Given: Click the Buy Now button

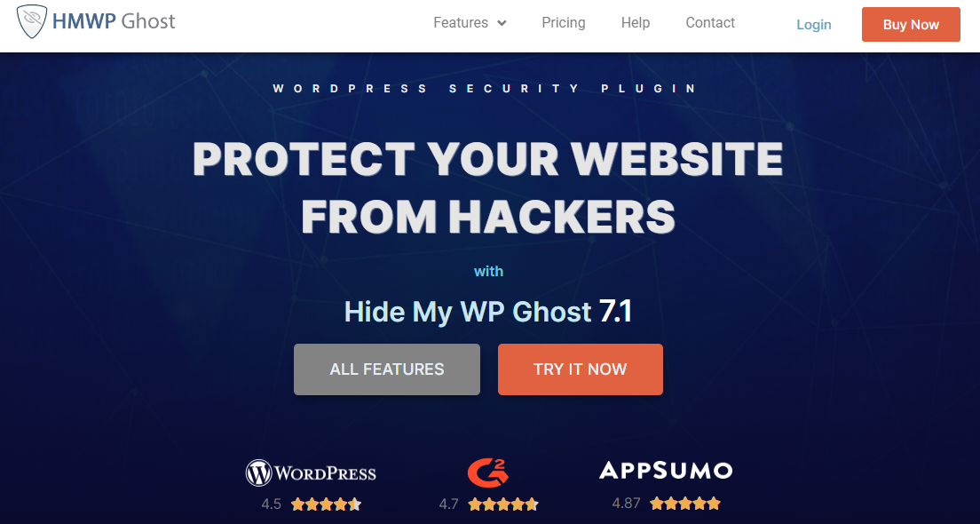Looking at the screenshot, I should (911, 24).
